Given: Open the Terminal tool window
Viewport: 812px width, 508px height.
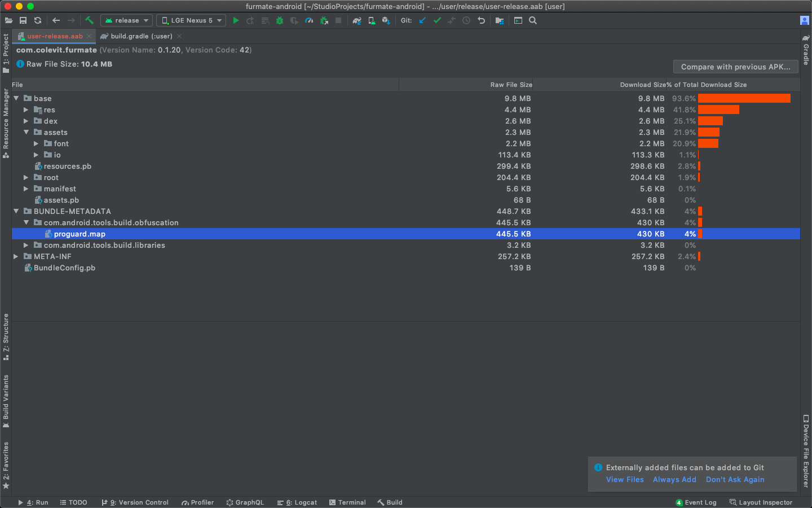Looking at the screenshot, I should pos(347,502).
